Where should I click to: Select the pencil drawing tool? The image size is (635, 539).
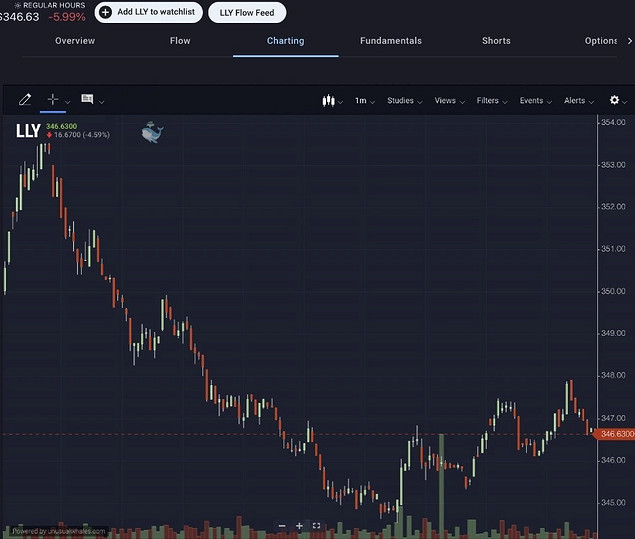[x=25, y=100]
